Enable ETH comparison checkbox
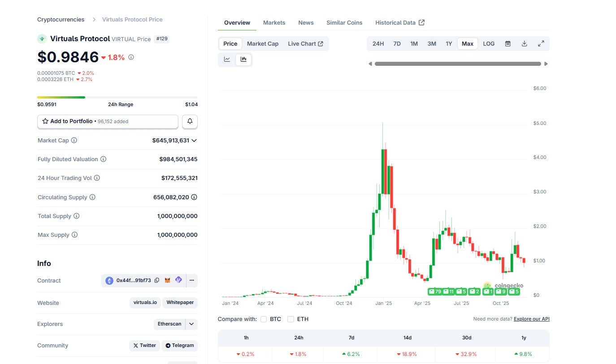Screen dimensions: 616x364 pyautogui.click(x=291, y=319)
